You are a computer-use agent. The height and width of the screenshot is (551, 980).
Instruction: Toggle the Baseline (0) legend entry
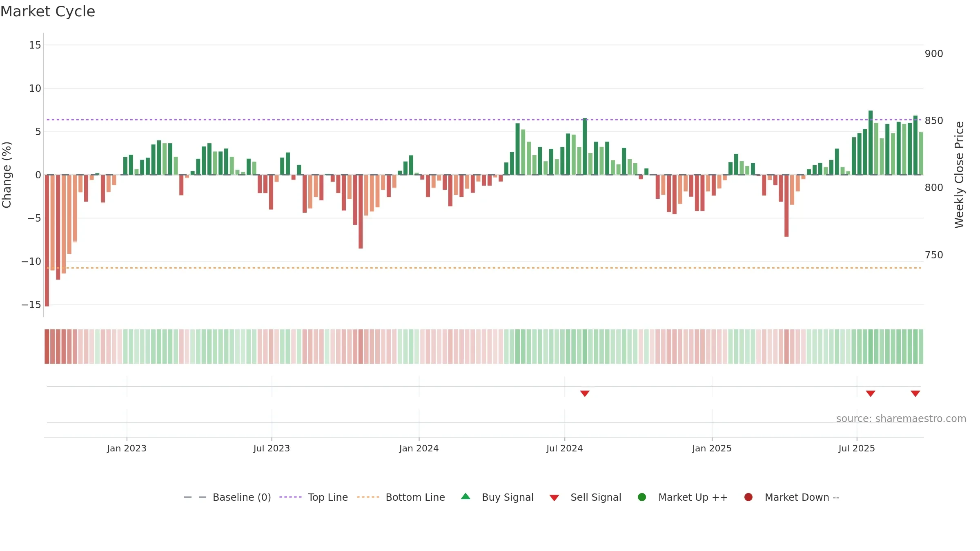(227, 497)
